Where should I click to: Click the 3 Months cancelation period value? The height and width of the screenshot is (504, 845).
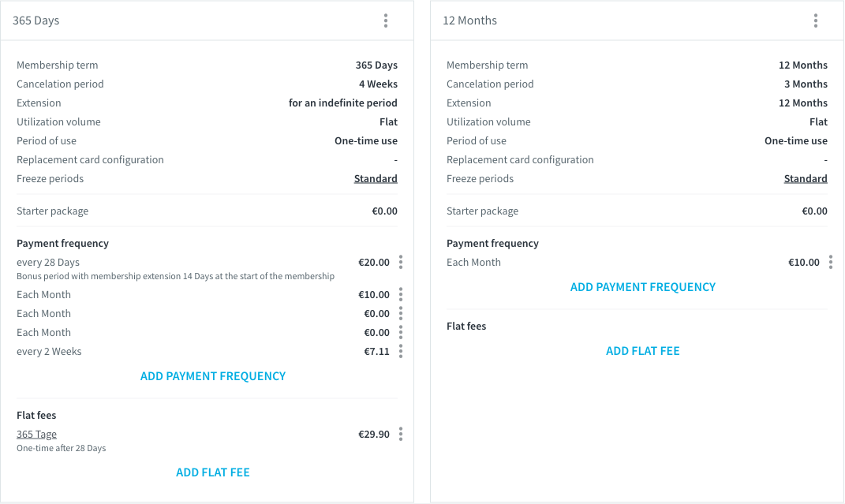click(806, 84)
